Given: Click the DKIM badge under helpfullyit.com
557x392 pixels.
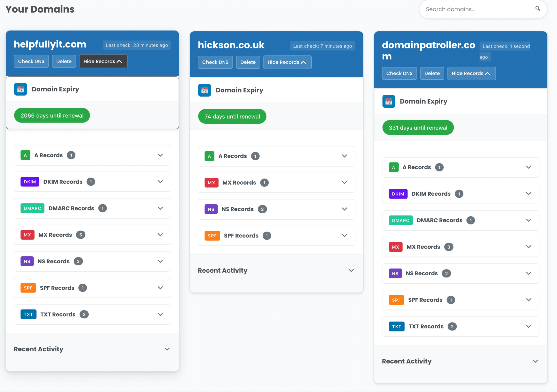Looking at the screenshot, I should pos(30,182).
